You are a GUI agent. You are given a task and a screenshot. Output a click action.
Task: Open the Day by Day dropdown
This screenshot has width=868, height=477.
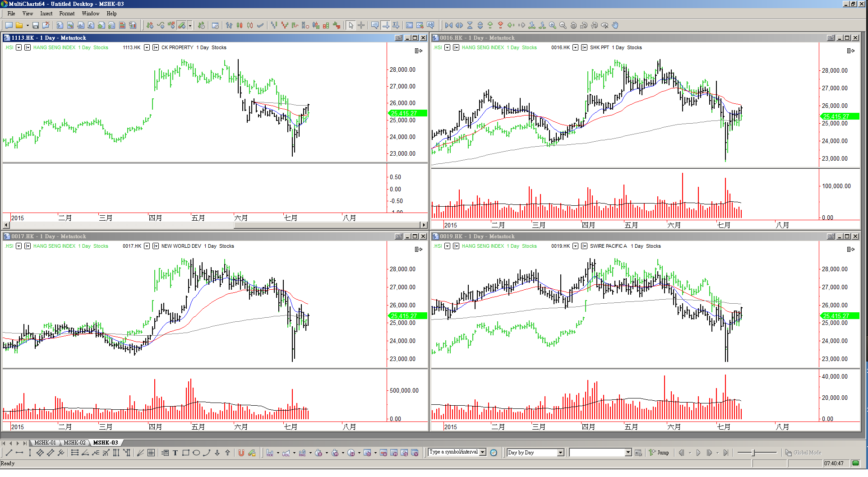pyautogui.click(x=560, y=453)
